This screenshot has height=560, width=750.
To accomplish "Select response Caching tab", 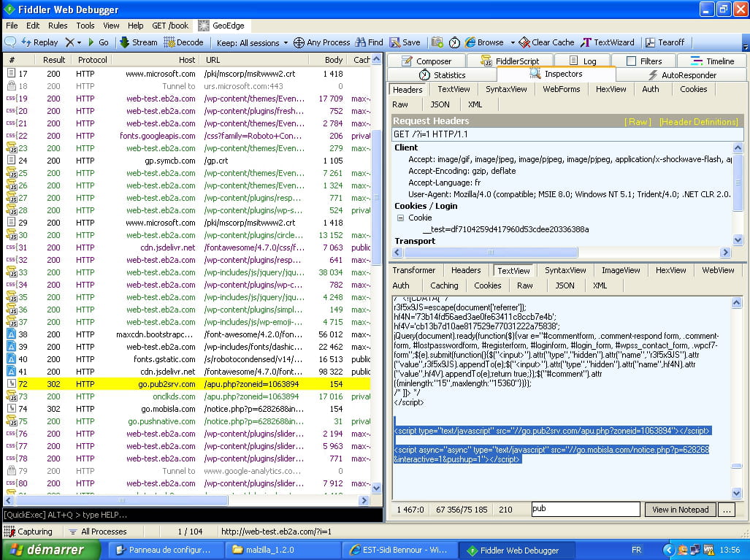I will [444, 285].
